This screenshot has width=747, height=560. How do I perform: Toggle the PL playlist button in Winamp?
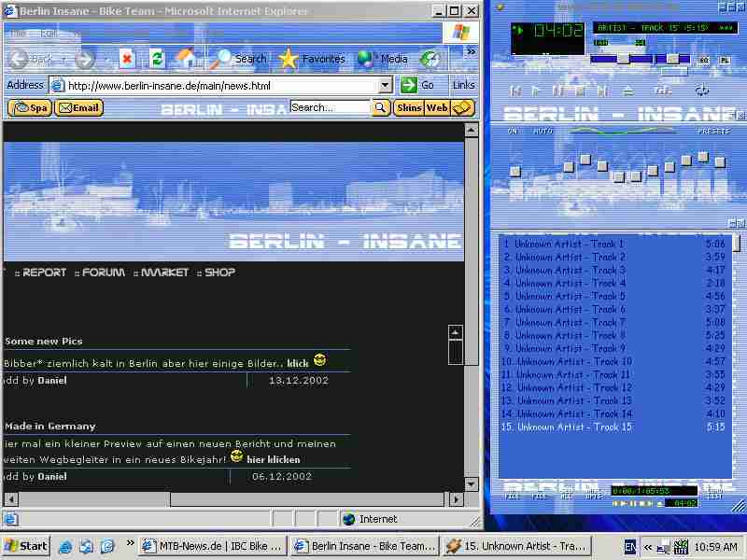coord(725,61)
